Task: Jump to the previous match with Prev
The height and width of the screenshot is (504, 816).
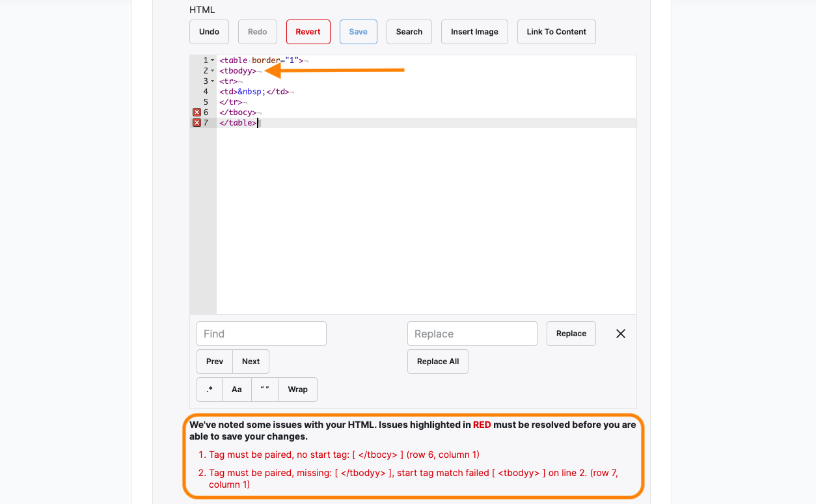Action: 214,361
